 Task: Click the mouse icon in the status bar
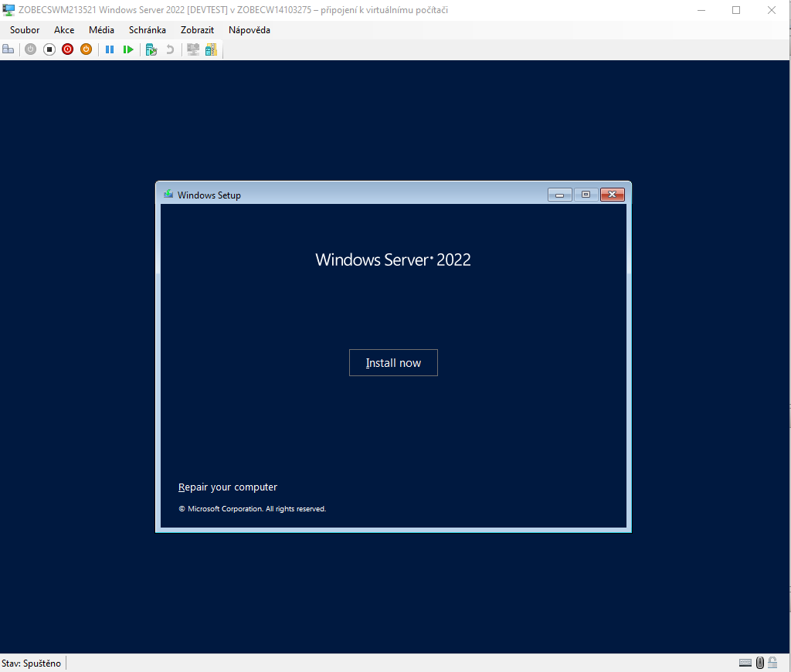(x=760, y=663)
